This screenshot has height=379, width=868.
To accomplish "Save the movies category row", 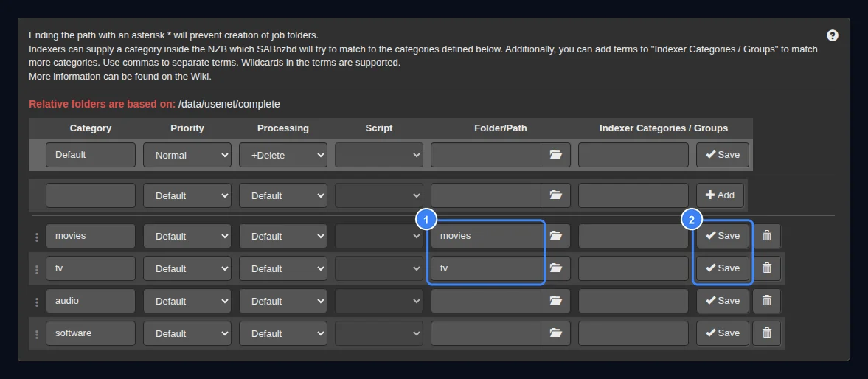I will coord(723,236).
